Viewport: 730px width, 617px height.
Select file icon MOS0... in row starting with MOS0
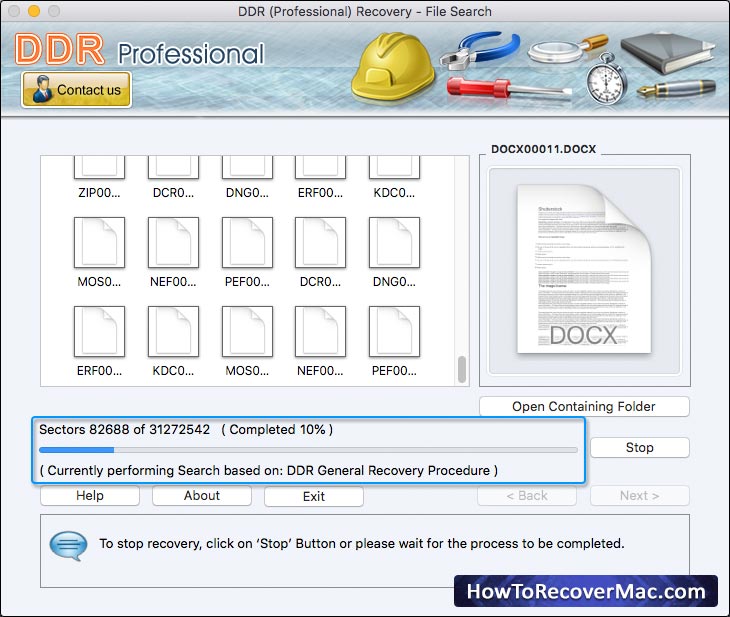(99, 242)
